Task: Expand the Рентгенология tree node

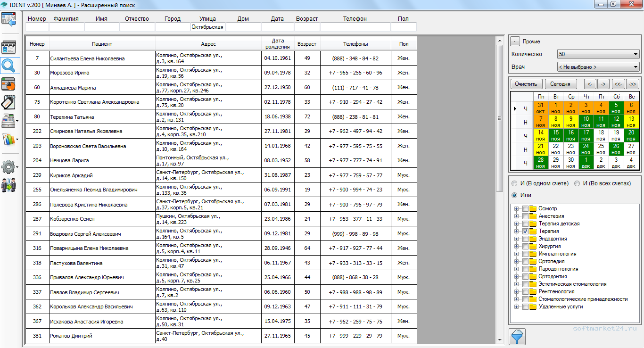Action: pos(517,291)
